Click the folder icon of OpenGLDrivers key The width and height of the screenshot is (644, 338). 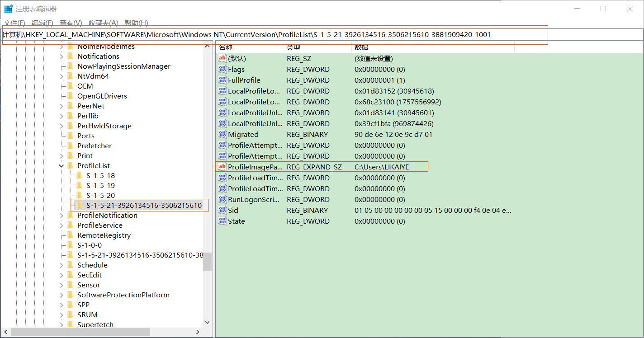point(70,96)
